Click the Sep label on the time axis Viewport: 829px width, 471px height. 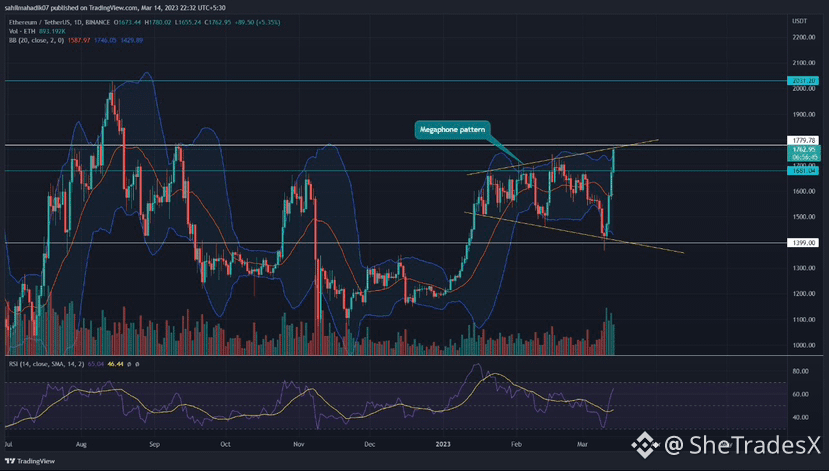click(154, 445)
